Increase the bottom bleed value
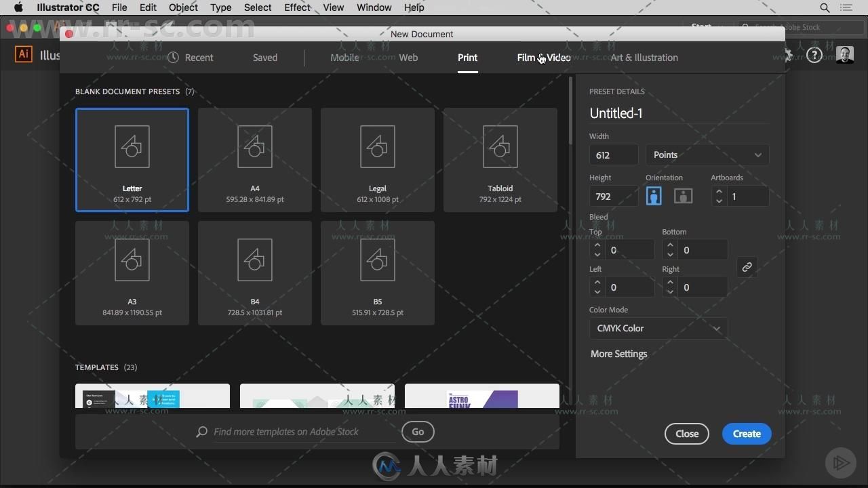Image resolution: width=868 pixels, height=488 pixels. [x=670, y=245]
